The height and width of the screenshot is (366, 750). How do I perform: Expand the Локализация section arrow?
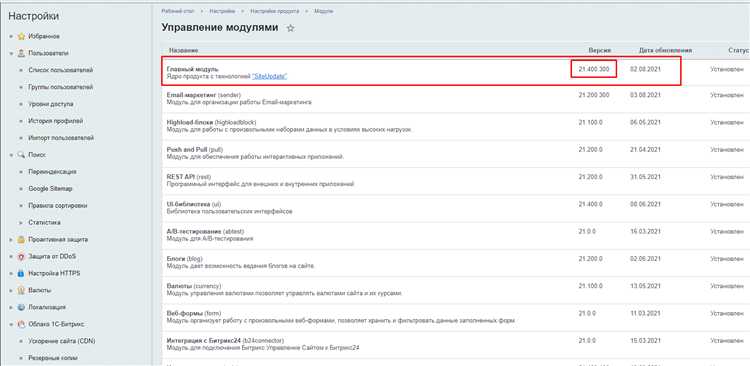click(11, 308)
